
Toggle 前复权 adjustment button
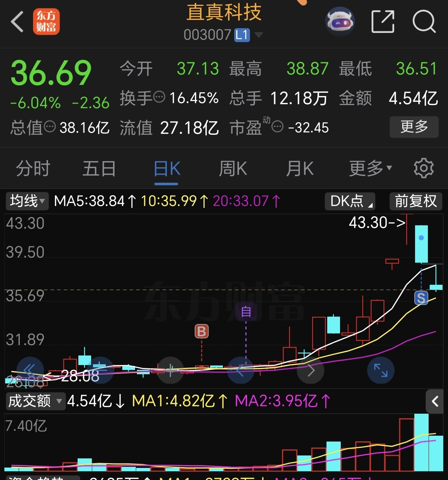tap(416, 201)
